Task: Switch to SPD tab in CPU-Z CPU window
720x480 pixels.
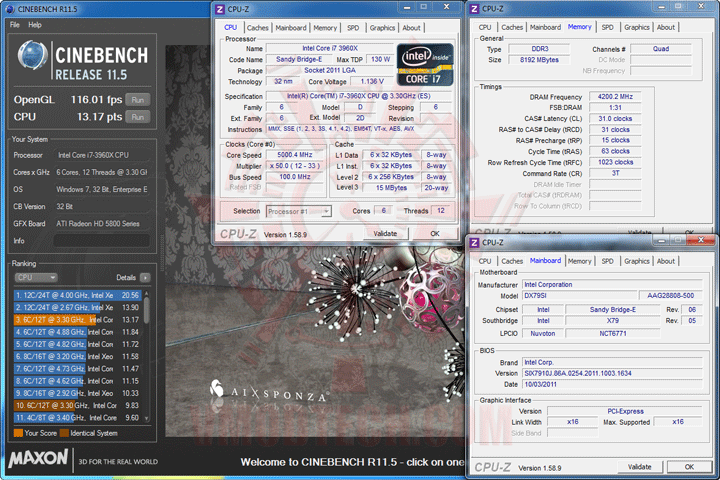Action: coord(353,28)
